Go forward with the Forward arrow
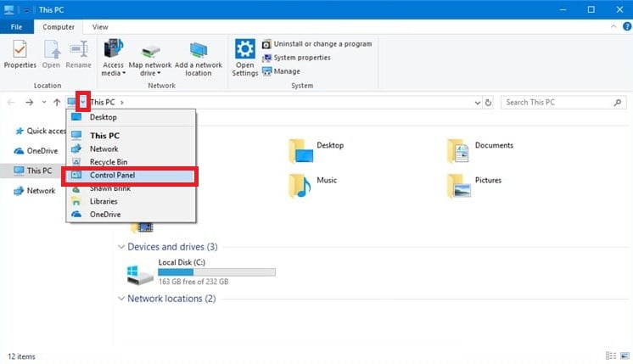 tap(29, 103)
